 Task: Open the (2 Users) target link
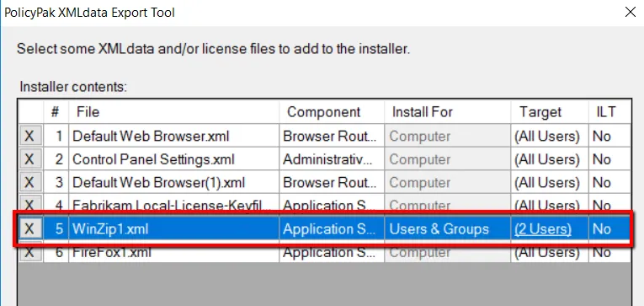coord(542,229)
